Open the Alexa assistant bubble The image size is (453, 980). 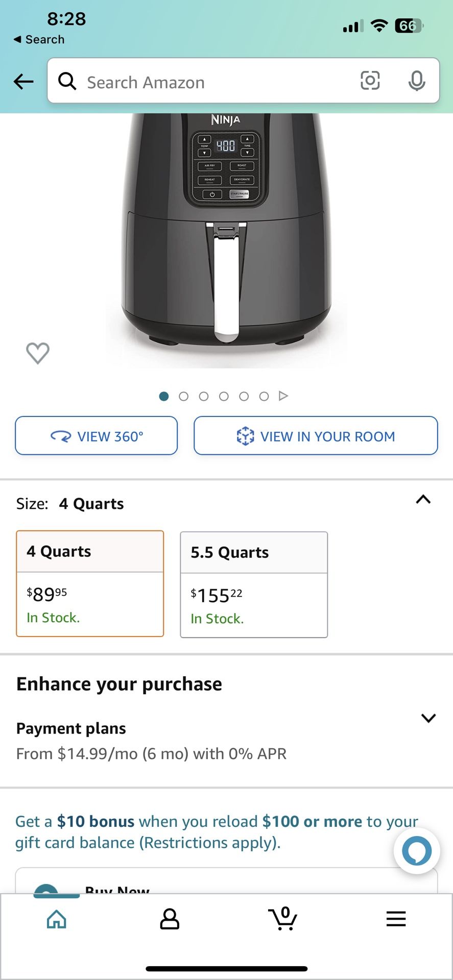(x=417, y=851)
